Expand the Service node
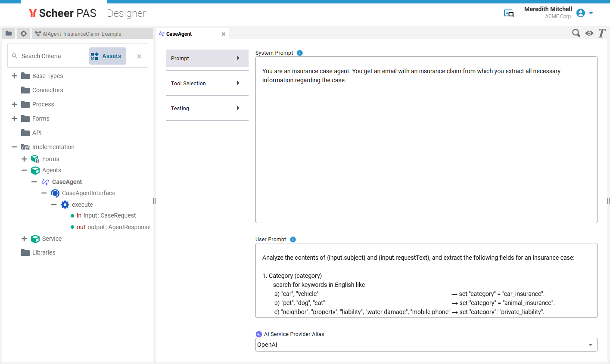 tap(24, 239)
